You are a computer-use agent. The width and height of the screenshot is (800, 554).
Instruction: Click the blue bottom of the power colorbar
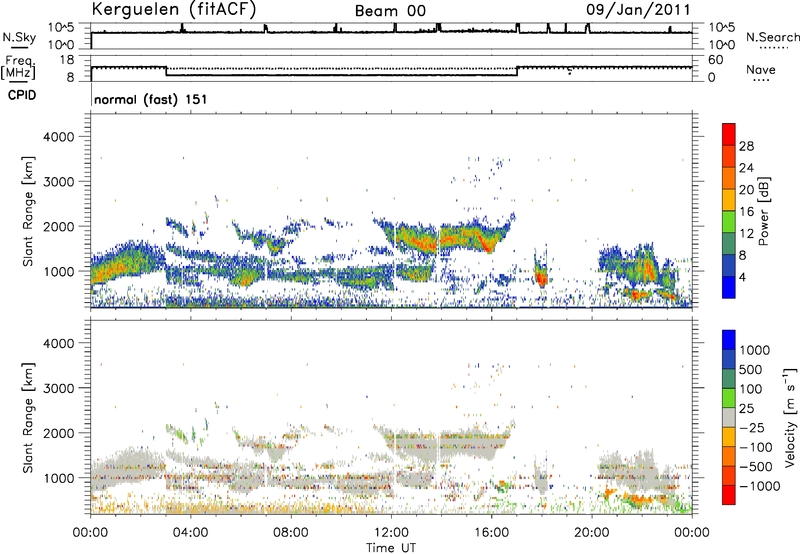coord(729,287)
